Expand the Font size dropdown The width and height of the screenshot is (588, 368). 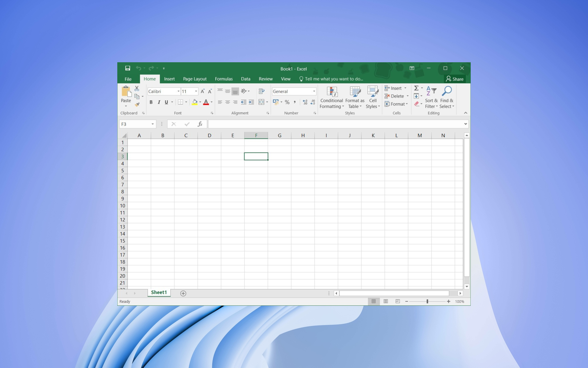(x=195, y=91)
